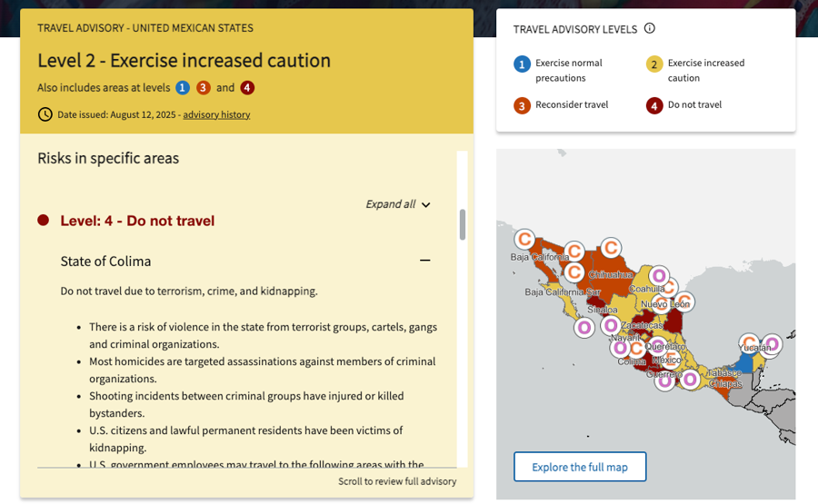818x504 pixels.
Task: Click the Sinaloa map label
Action: click(x=603, y=310)
